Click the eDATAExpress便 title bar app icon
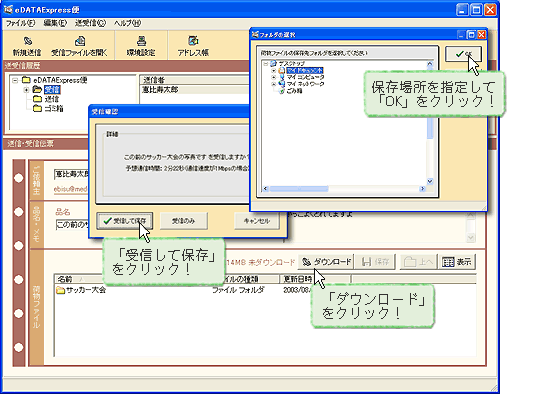550x394 pixels. pyautogui.click(x=8, y=9)
